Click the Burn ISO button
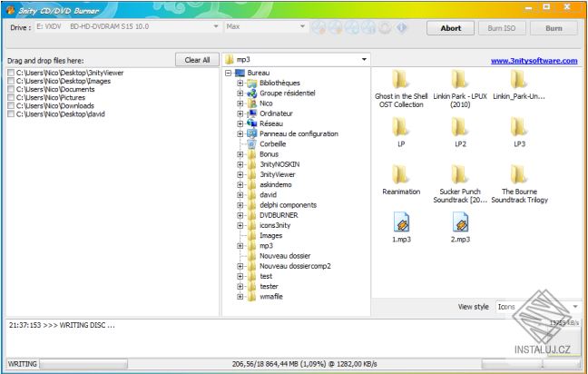The height and width of the screenshot is (374, 588). coord(502,28)
